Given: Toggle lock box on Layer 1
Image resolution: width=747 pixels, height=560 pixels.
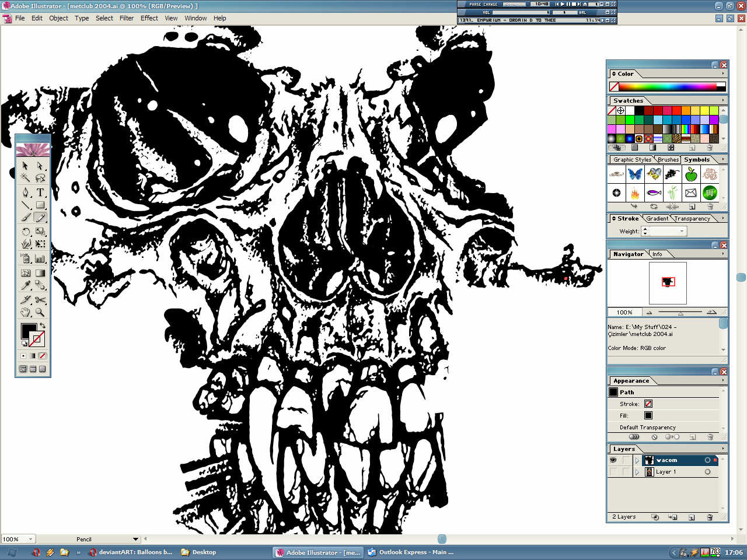Looking at the screenshot, I should tap(625, 472).
